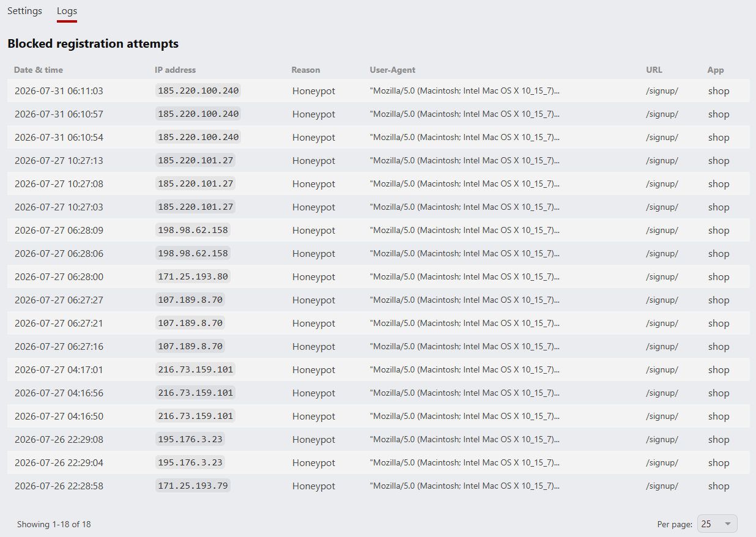This screenshot has height=537, width=756.
Task: Click the URL column header
Action: pyautogui.click(x=654, y=70)
